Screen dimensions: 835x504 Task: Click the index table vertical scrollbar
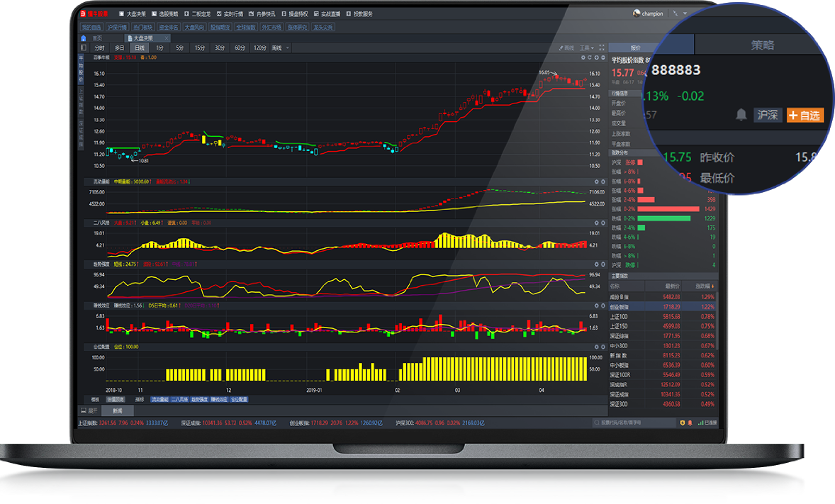(717, 320)
